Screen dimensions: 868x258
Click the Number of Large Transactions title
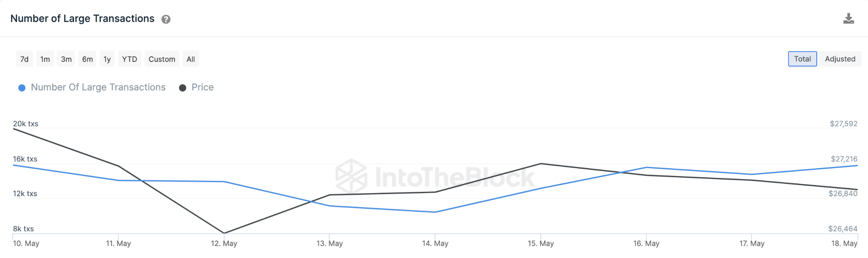point(83,18)
